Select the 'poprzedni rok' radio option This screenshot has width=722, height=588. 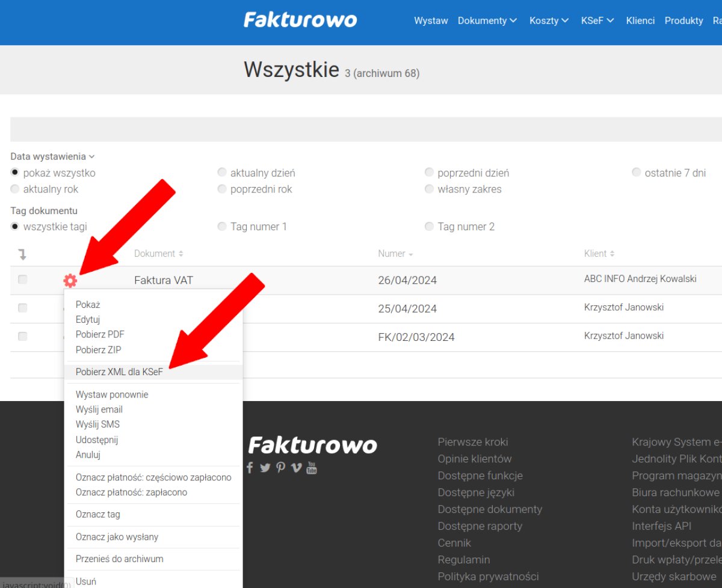(222, 189)
